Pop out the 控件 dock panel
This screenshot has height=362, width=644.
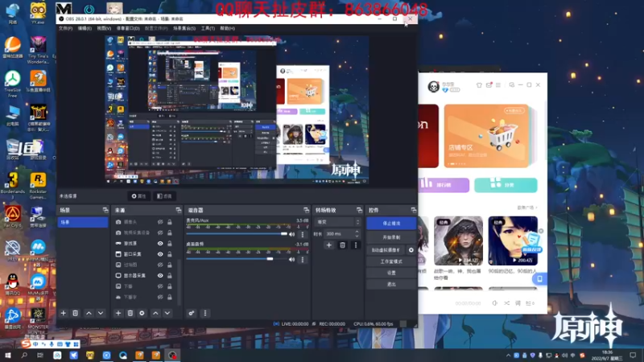[413, 210]
